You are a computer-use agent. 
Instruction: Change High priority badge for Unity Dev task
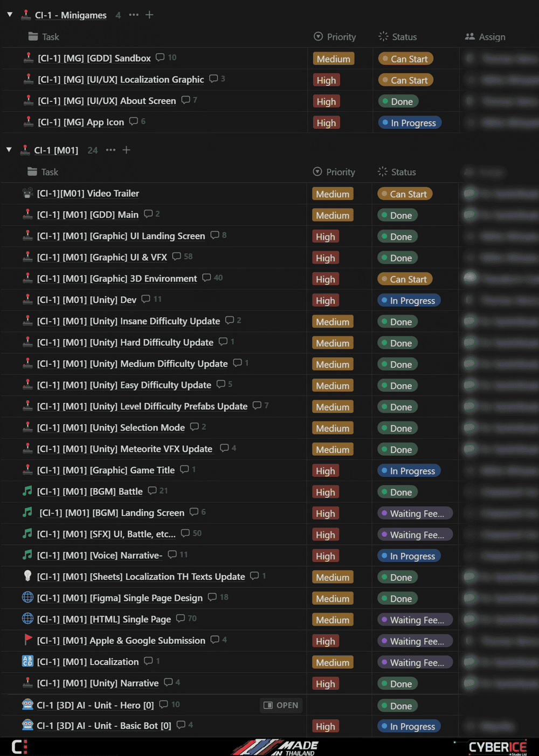point(326,301)
